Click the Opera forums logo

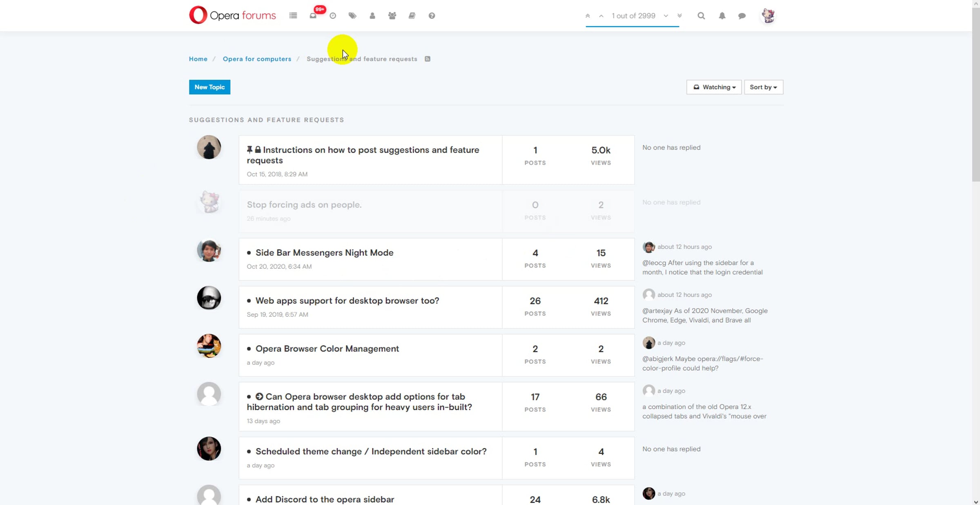[232, 16]
